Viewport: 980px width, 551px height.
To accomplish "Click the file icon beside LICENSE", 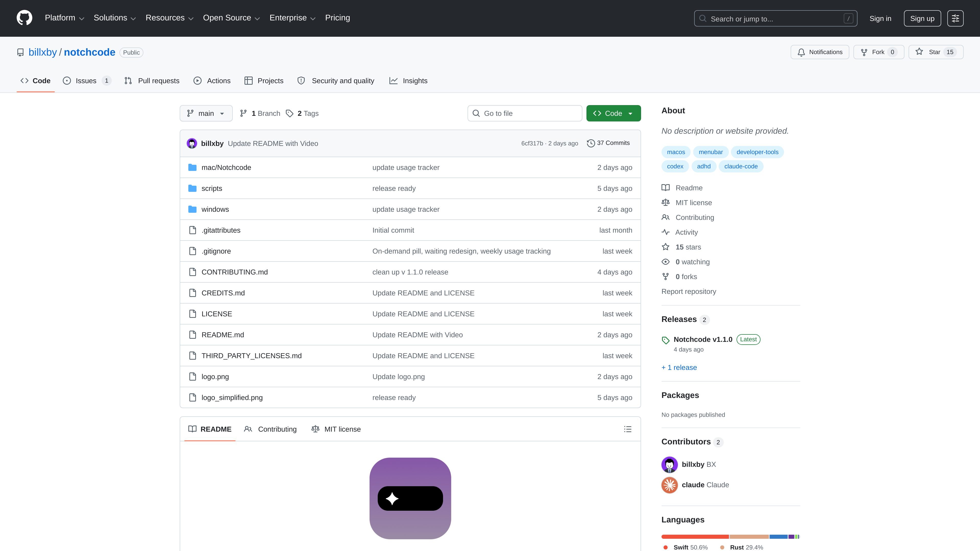I will [x=192, y=314].
